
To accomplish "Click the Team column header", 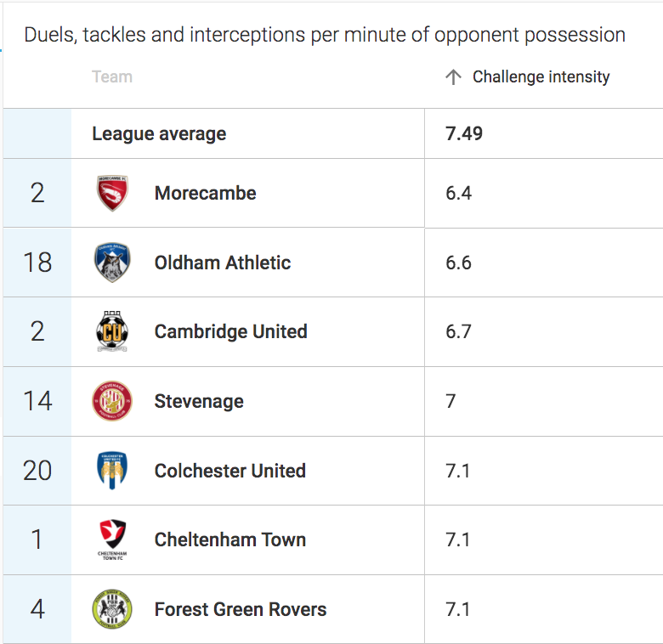I will point(112,77).
